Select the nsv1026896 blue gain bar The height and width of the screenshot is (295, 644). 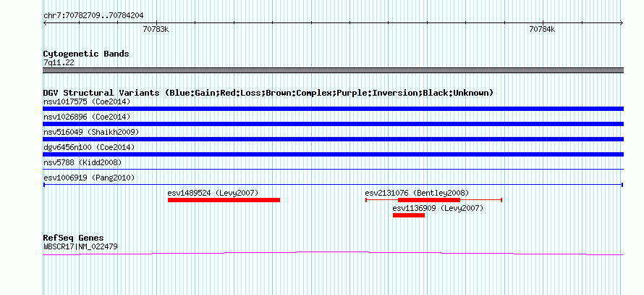pyautogui.click(x=333, y=124)
